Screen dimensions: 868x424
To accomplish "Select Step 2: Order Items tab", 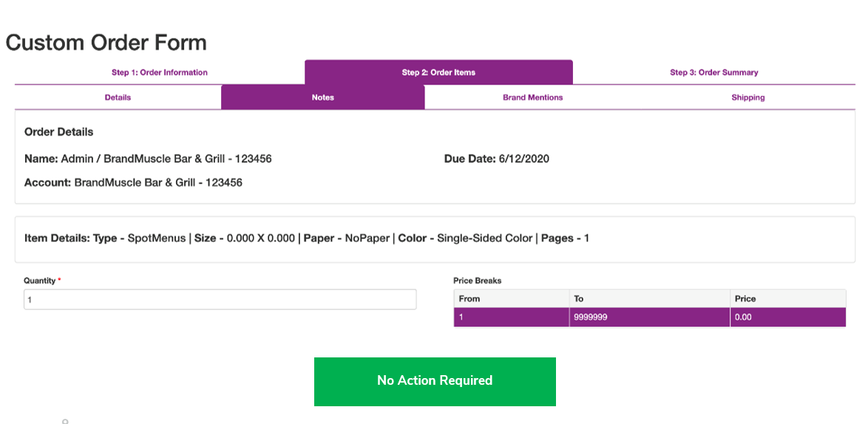I will coord(438,72).
